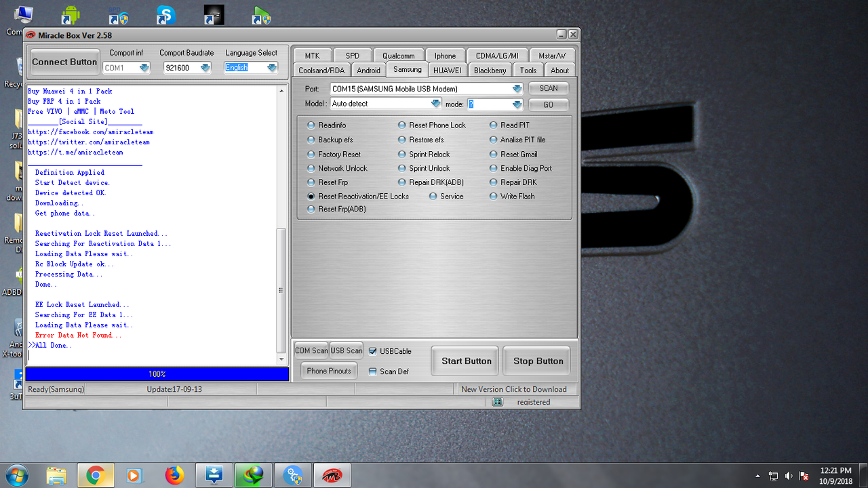Viewport: 868px width, 488px height.
Task: Select the Write Flash radio button
Action: 494,197
